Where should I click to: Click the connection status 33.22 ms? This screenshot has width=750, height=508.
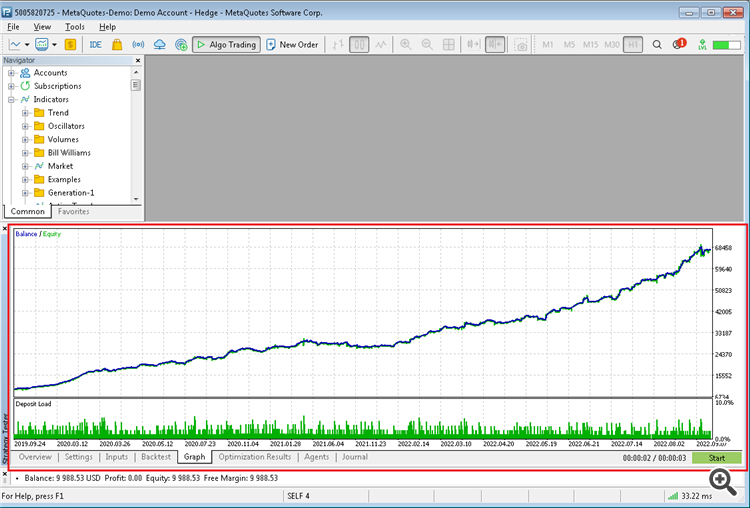pos(691,496)
